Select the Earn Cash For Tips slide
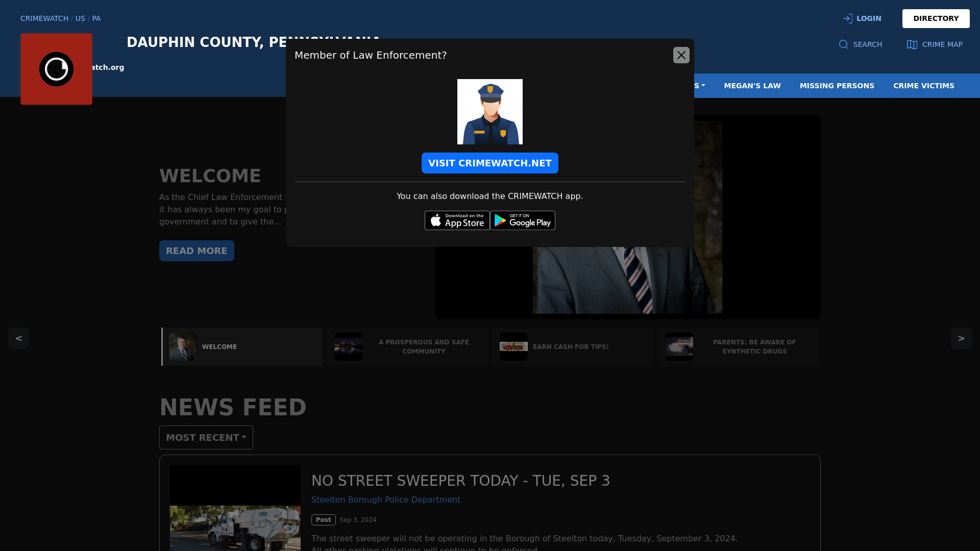This screenshot has height=551, width=980. (x=573, y=347)
